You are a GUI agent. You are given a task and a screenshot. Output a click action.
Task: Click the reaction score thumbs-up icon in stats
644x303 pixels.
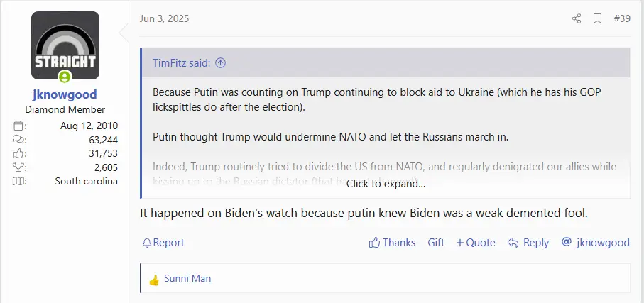coord(19,153)
